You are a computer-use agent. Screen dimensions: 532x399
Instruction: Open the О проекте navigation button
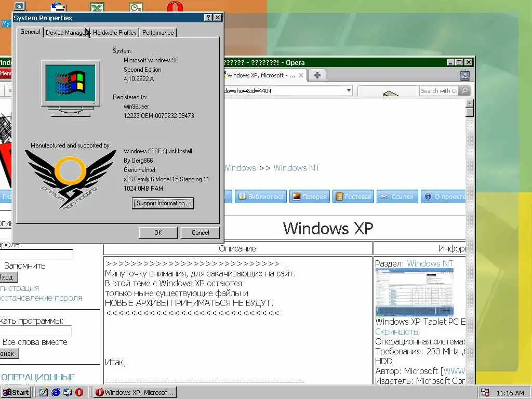click(x=443, y=196)
